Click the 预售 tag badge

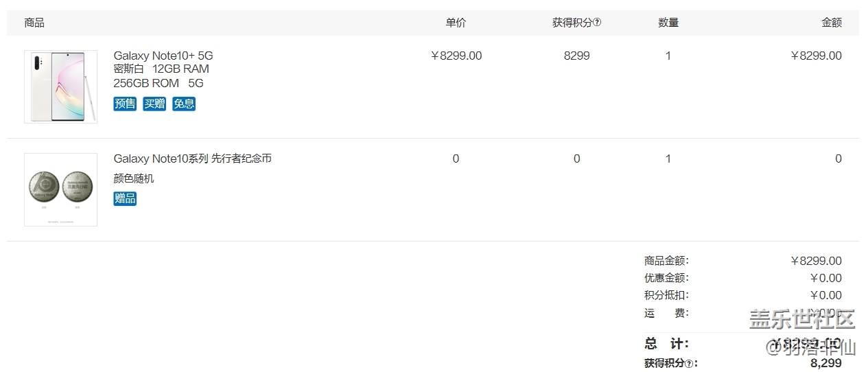point(125,104)
